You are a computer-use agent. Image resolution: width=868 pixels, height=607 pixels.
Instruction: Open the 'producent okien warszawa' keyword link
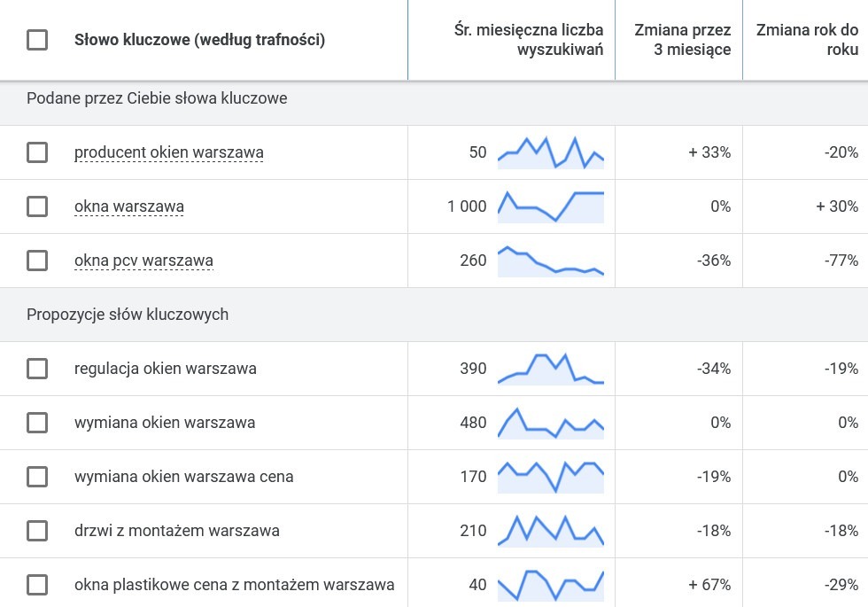click(169, 152)
